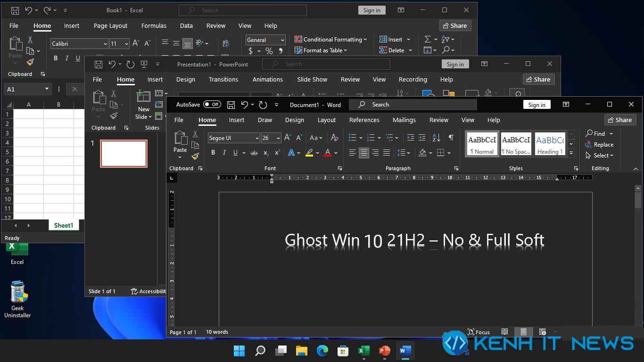This screenshot has height=362, width=644.
Task: Open the Geek Uninstaller desktop shortcut
Action: [17, 300]
